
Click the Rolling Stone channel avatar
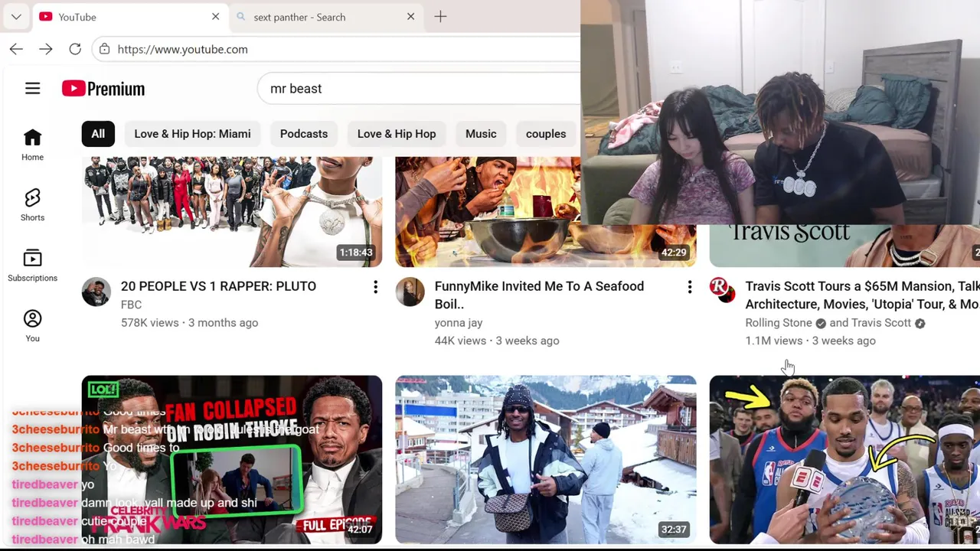(x=721, y=290)
